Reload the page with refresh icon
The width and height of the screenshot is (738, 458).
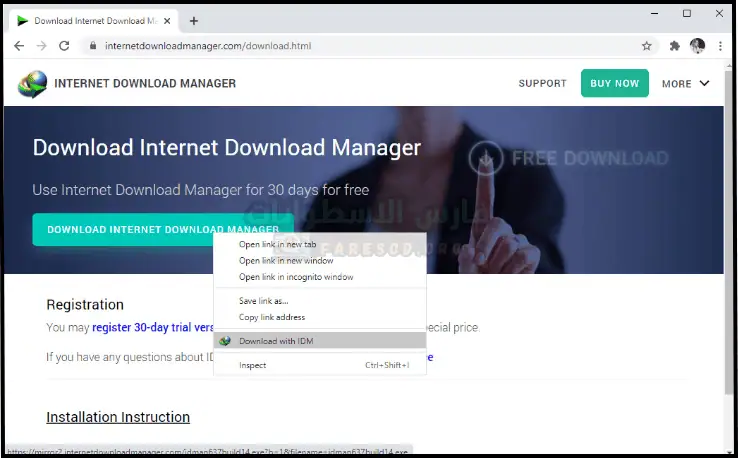pyautogui.click(x=64, y=46)
